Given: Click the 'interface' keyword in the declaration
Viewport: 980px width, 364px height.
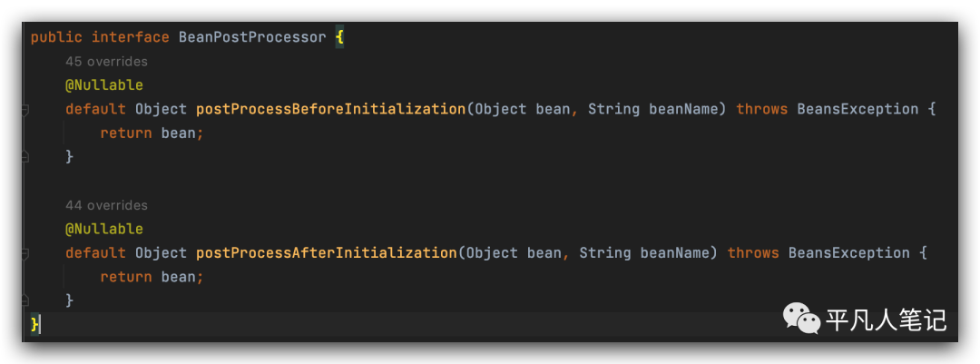Looking at the screenshot, I should point(131,37).
